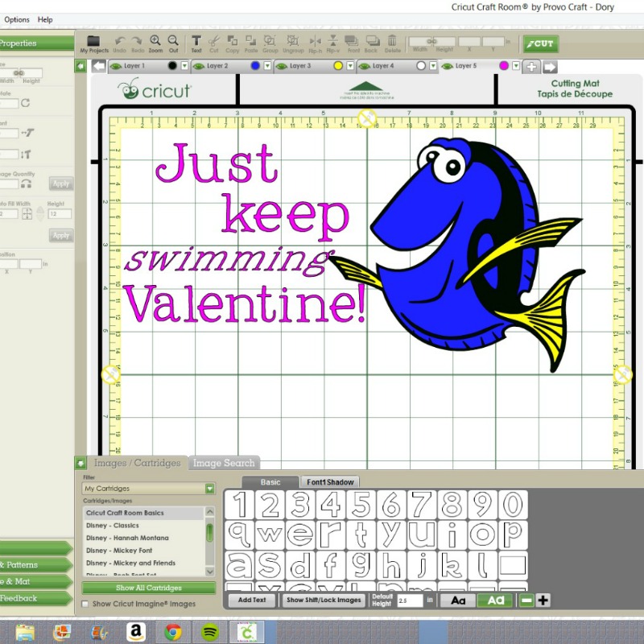Click the Patterns panel button
Image resolution: width=644 pixels, height=644 pixels.
[35, 565]
